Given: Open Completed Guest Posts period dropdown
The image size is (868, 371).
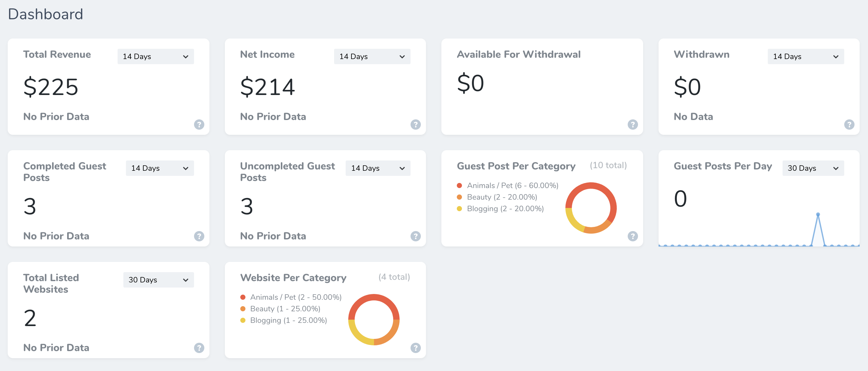Looking at the screenshot, I should pos(160,168).
